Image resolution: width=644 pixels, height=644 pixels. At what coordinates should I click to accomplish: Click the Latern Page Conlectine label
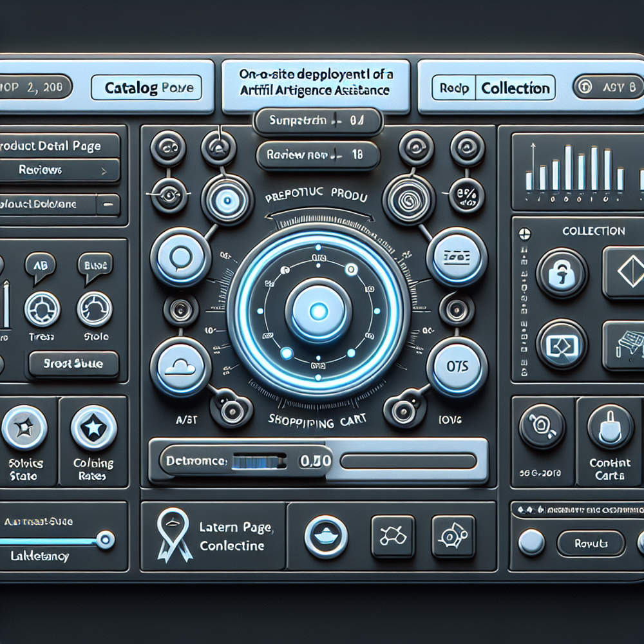(x=235, y=536)
